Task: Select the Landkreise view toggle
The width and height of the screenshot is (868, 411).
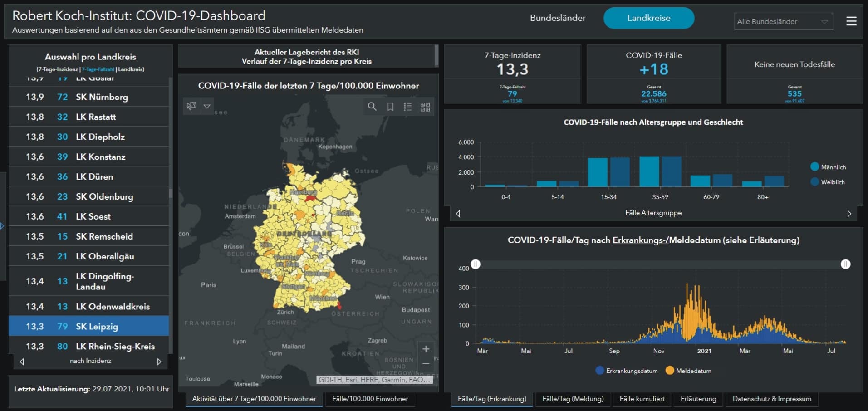Action: [648, 18]
